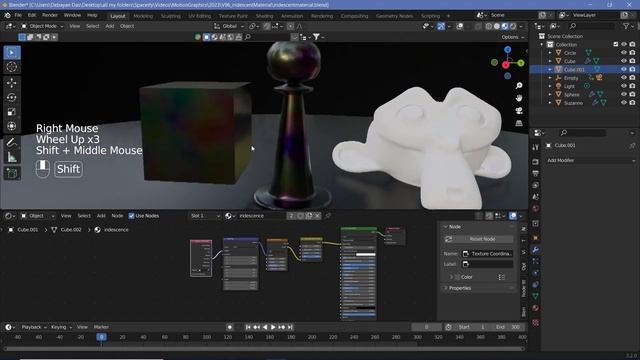Open the Modifier properties wrench tab
Viewport: 640px width, 360px height.
coord(536,249)
